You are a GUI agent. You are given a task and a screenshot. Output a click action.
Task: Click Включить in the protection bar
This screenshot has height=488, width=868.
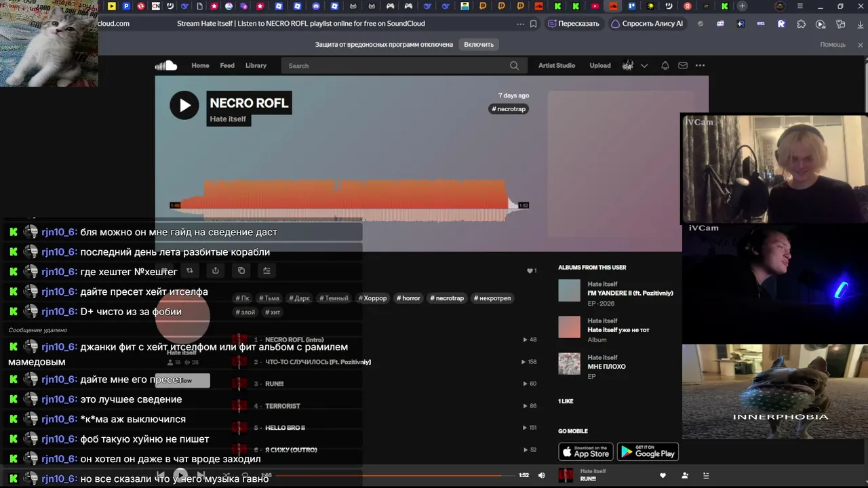point(479,45)
